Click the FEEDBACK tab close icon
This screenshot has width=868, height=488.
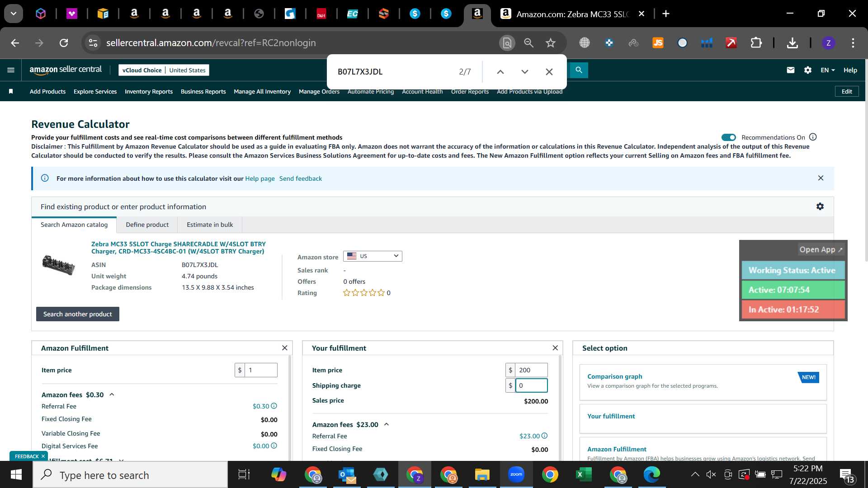43,456
